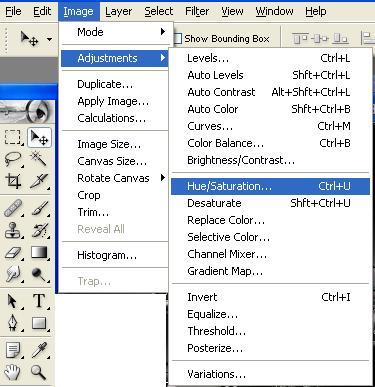Select the Healing Brush tool
Image resolution: width=375 pixels, height=387 pixels.
click(13, 208)
